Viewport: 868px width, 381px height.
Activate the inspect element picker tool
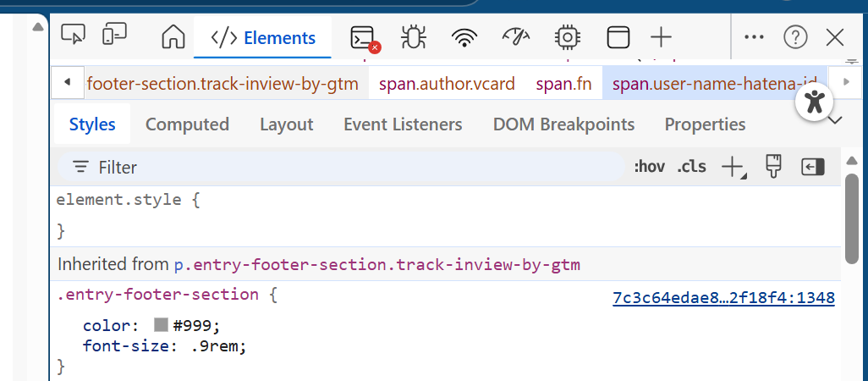(x=74, y=35)
